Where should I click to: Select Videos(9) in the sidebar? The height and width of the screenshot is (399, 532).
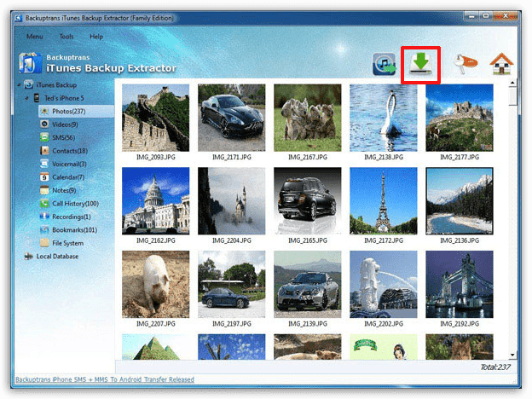tap(65, 124)
